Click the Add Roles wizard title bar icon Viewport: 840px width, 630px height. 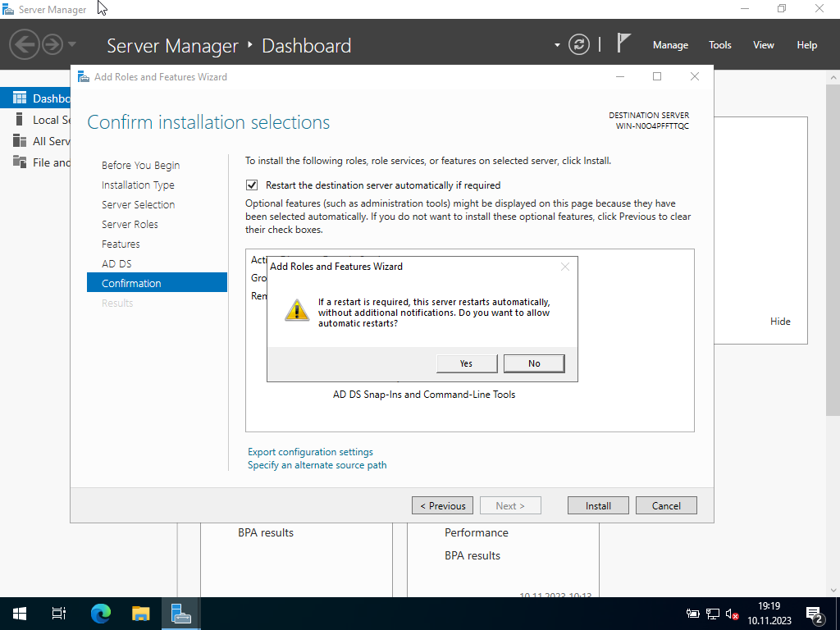coord(84,76)
